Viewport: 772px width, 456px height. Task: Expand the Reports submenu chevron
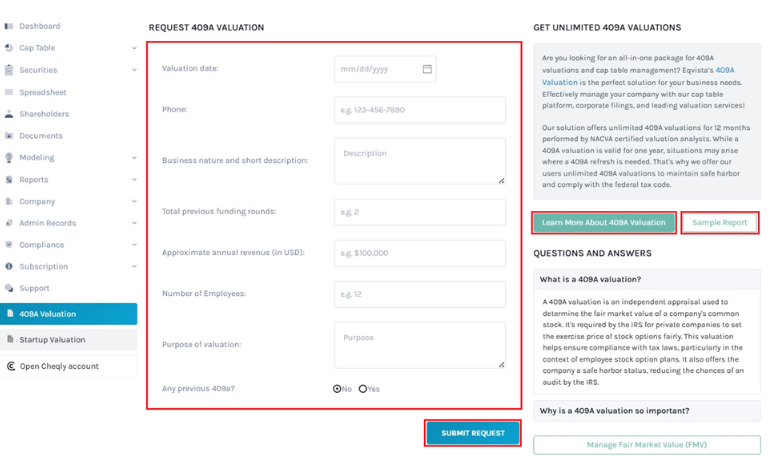(x=134, y=179)
